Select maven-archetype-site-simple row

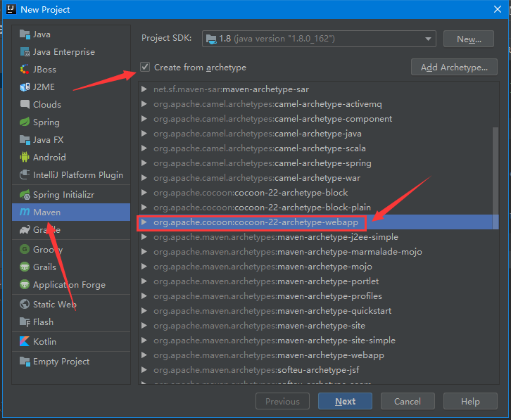[x=319, y=341]
